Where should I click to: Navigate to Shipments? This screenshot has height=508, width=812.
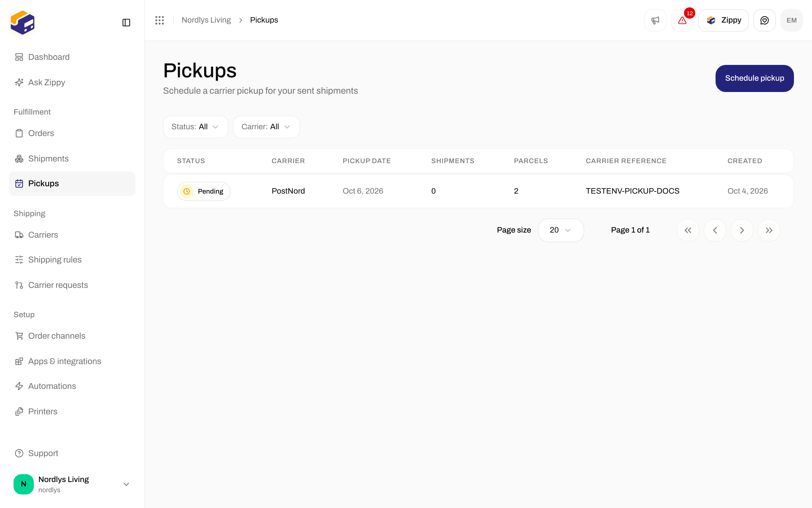click(x=72, y=159)
